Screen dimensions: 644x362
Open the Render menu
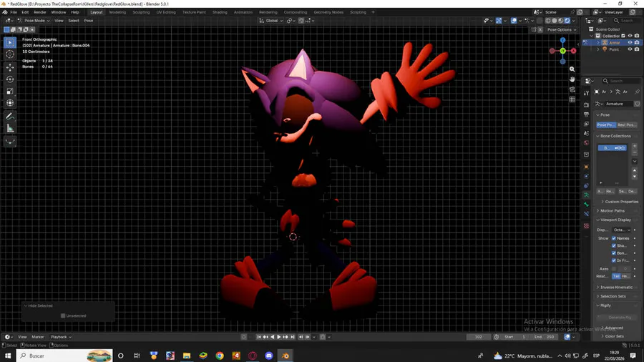point(40,12)
